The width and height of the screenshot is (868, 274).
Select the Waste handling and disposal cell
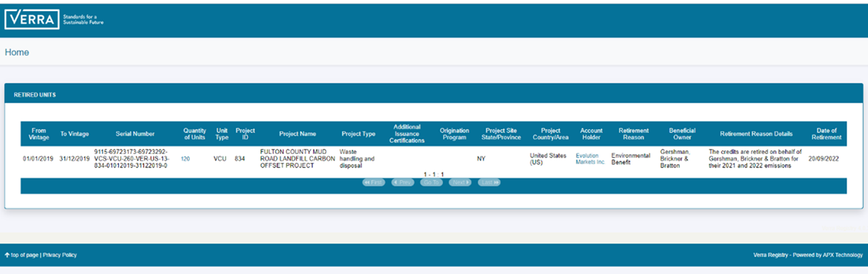click(357, 158)
